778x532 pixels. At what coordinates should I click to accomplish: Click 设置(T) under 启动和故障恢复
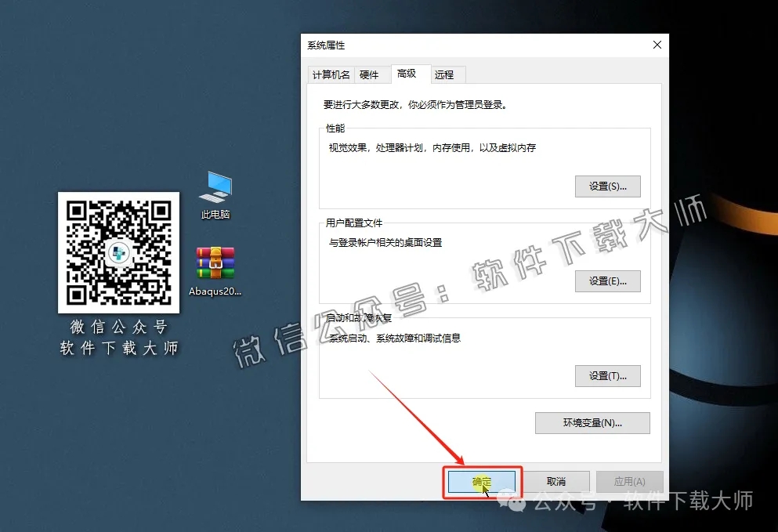608,376
